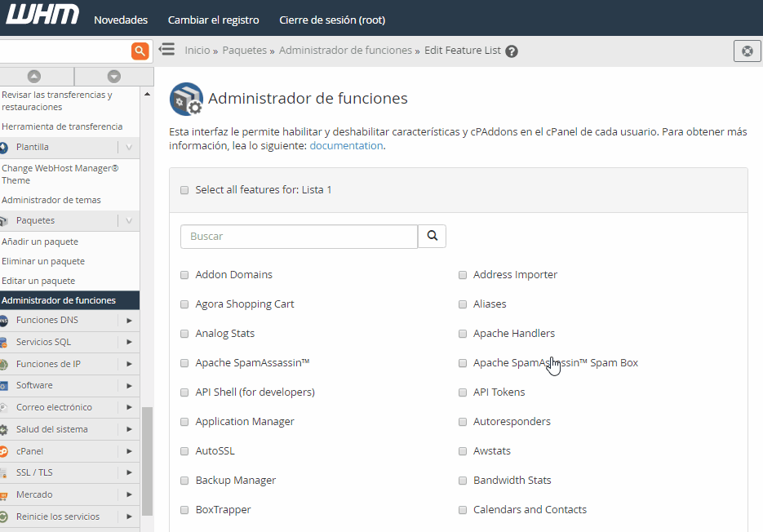Image resolution: width=763 pixels, height=532 pixels.
Task: Tick the Address Importer checkbox
Action: coord(463,275)
